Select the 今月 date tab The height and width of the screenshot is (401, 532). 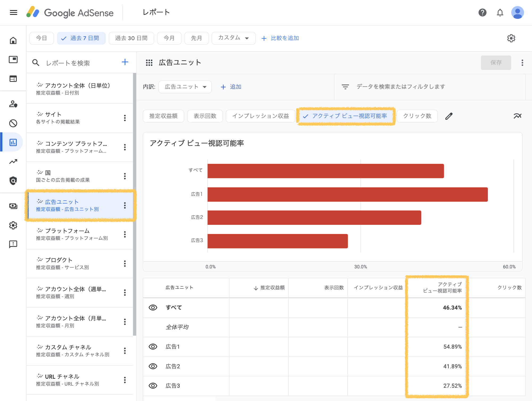tap(169, 38)
